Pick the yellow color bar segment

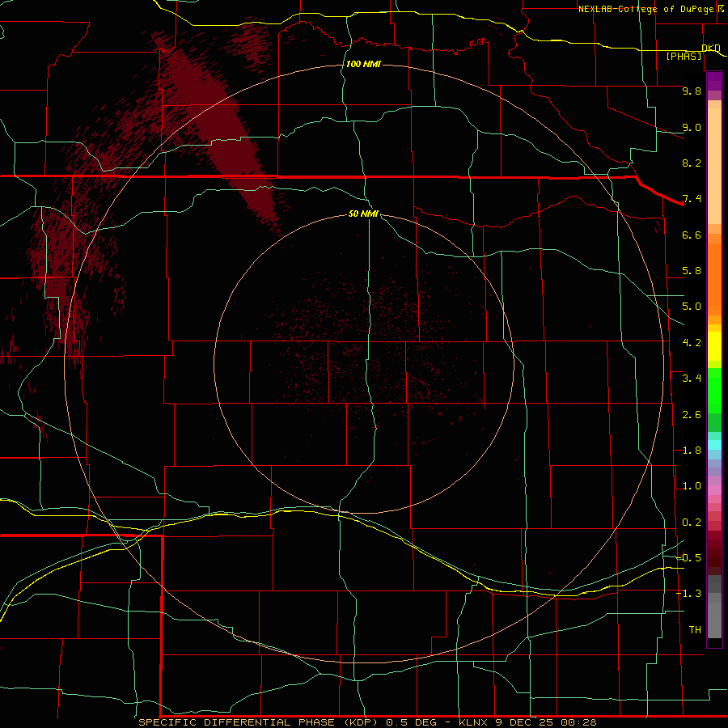point(714,346)
